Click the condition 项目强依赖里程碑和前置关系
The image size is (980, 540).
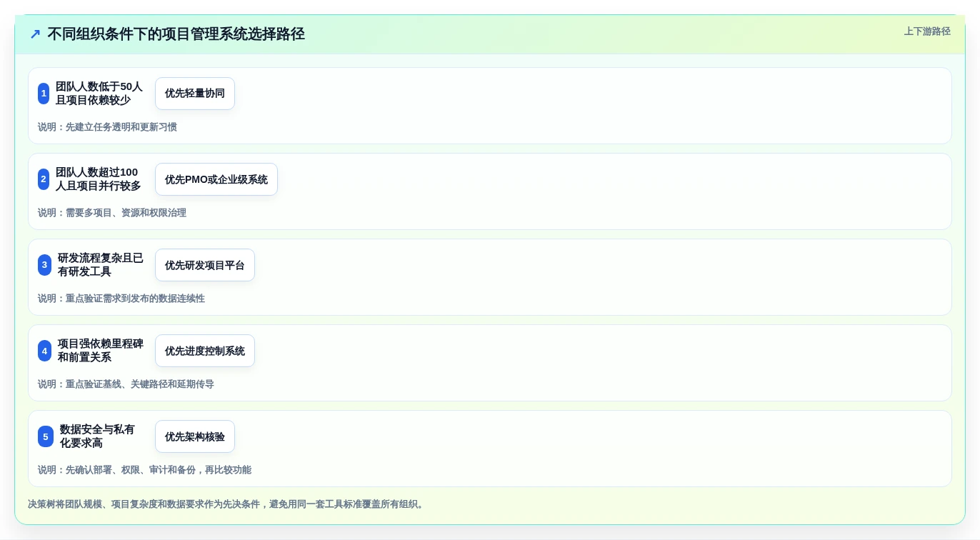pos(101,351)
